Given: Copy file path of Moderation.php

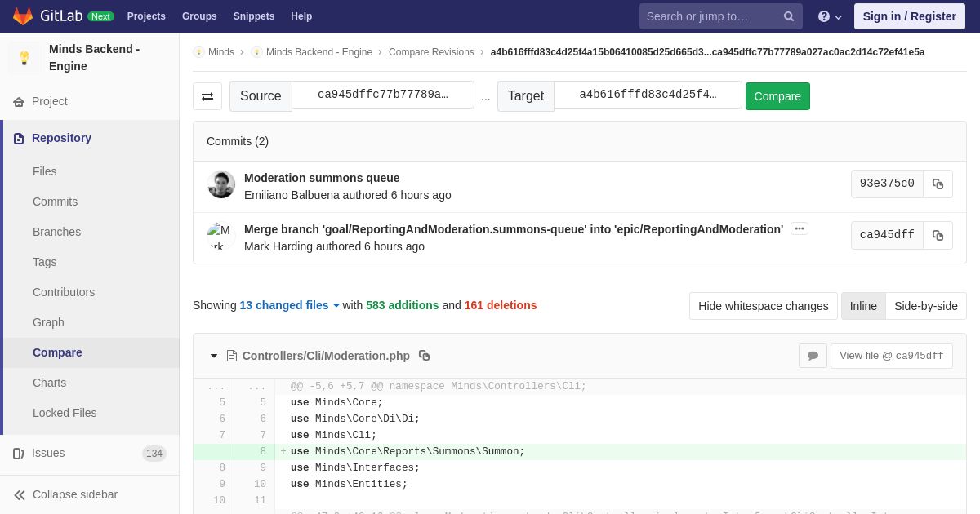Looking at the screenshot, I should (424, 356).
